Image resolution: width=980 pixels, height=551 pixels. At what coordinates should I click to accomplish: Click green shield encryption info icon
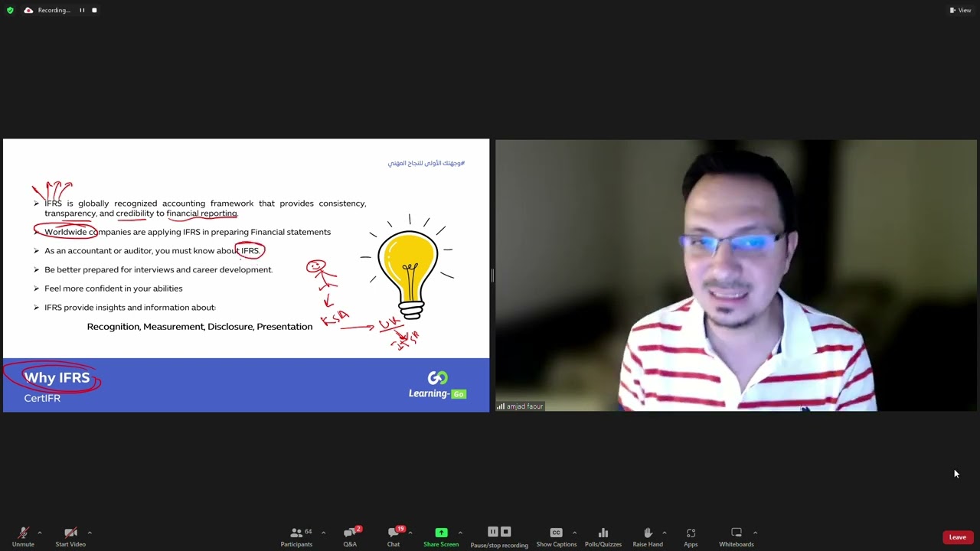click(10, 10)
